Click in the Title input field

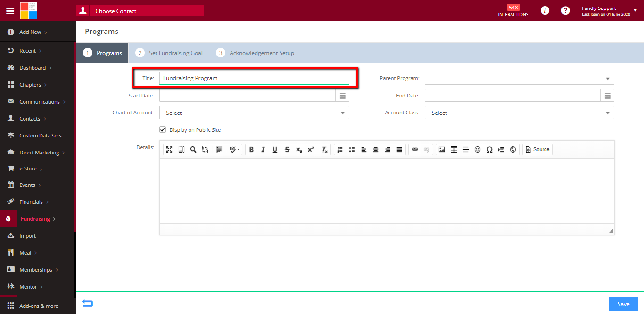tap(254, 78)
